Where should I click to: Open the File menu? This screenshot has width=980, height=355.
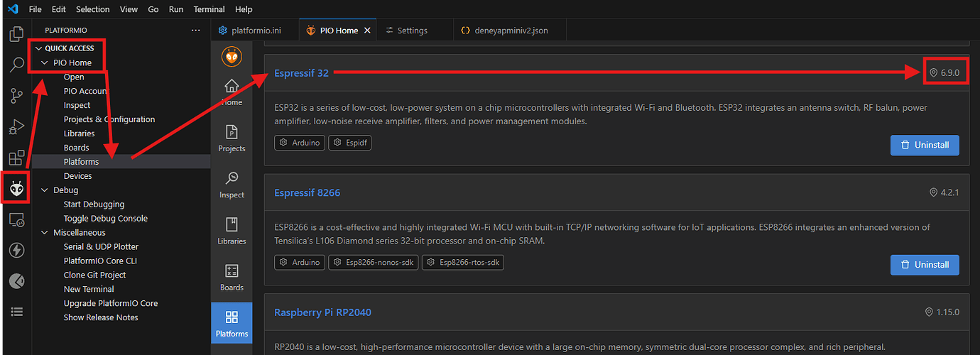pos(35,9)
